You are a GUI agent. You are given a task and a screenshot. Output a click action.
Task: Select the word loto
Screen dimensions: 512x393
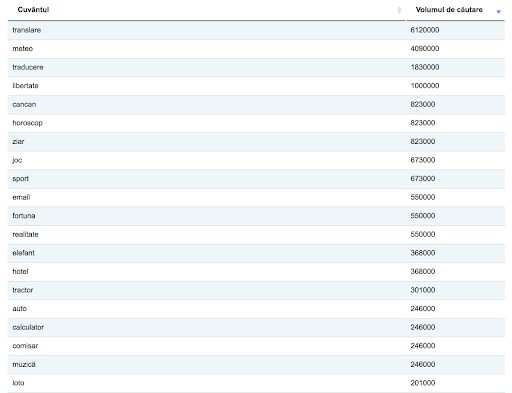click(x=18, y=383)
